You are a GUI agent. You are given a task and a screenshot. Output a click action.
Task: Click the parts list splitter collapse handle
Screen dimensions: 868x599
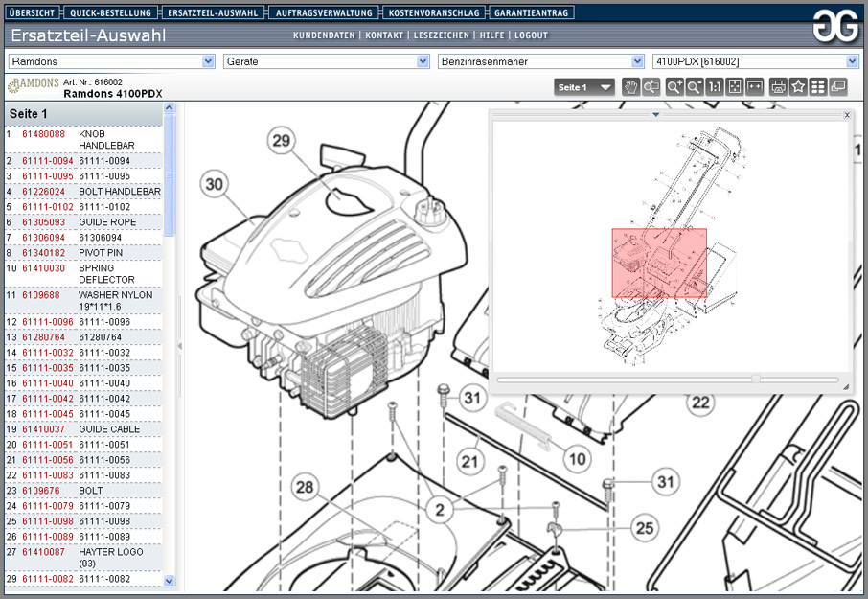click(179, 346)
